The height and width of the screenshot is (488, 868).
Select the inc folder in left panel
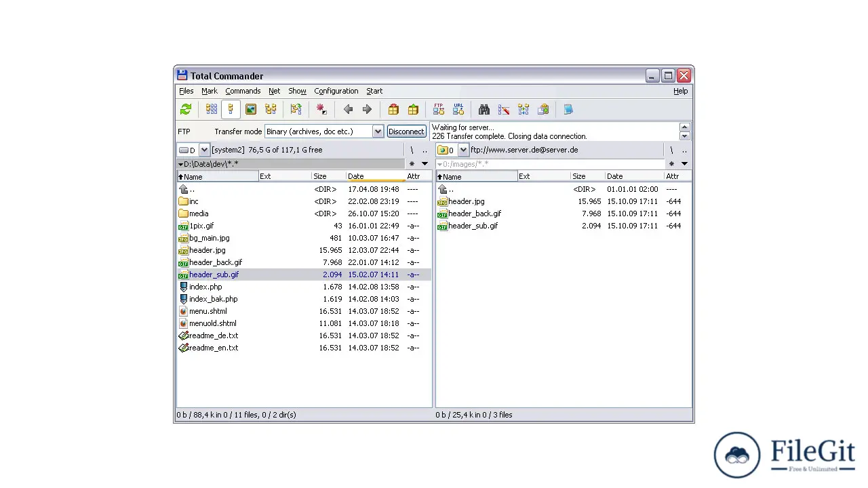303,201
